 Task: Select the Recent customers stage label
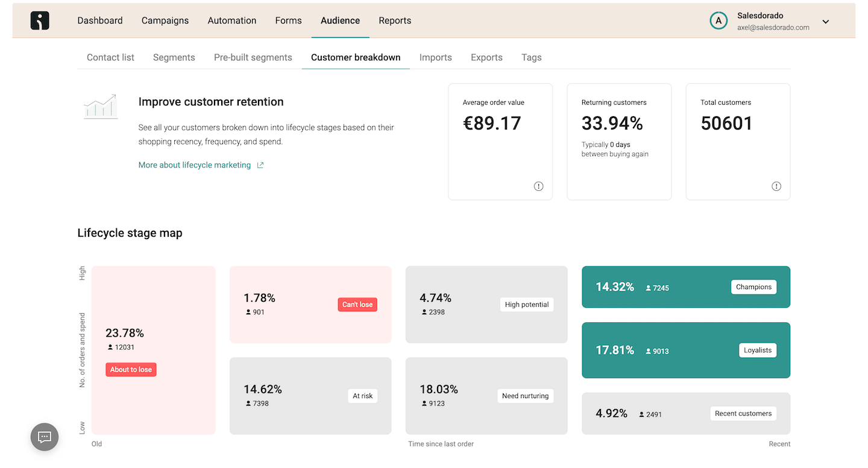[x=743, y=413]
